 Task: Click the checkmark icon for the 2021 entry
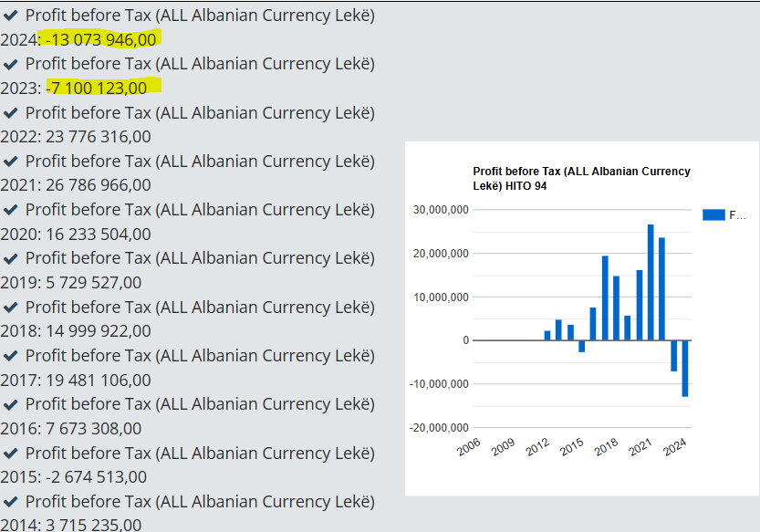(11, 162)
